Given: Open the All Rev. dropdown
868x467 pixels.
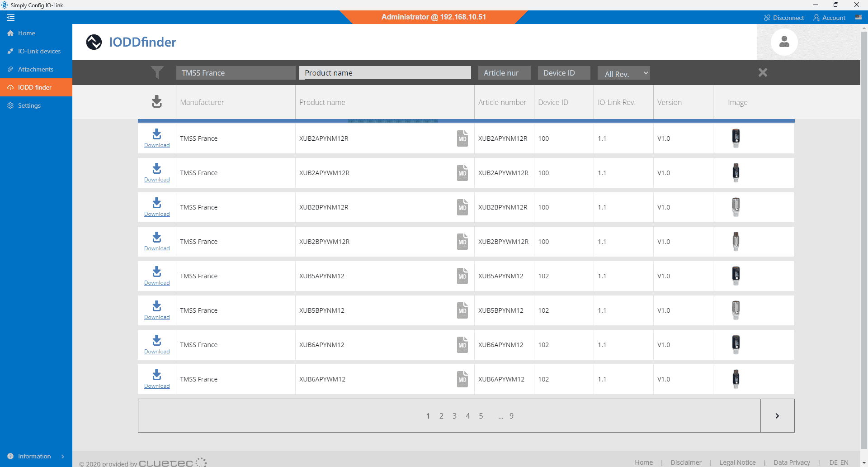Looking at the screenshot, I should (x=623, y=73).
